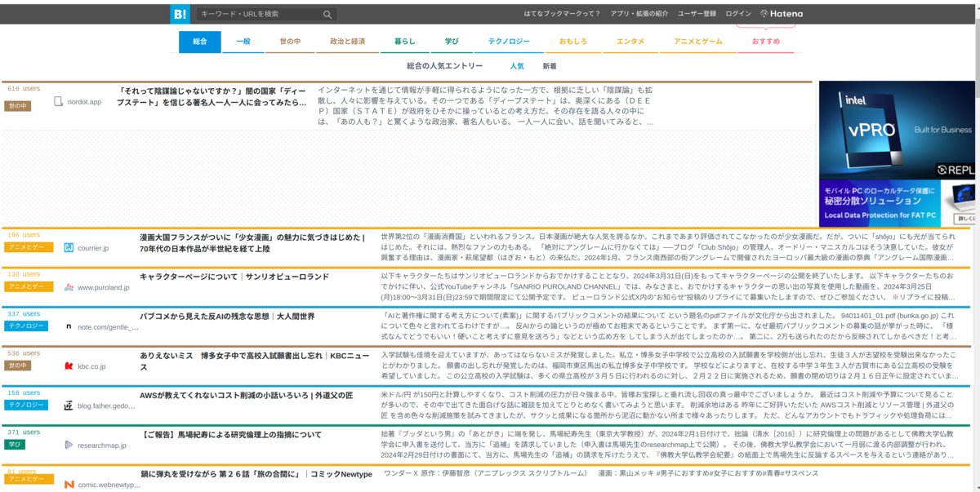Click the テクノロジー tag on the 158 users entry
Viewport: 980px width, 492px height.
coord(25,405)
